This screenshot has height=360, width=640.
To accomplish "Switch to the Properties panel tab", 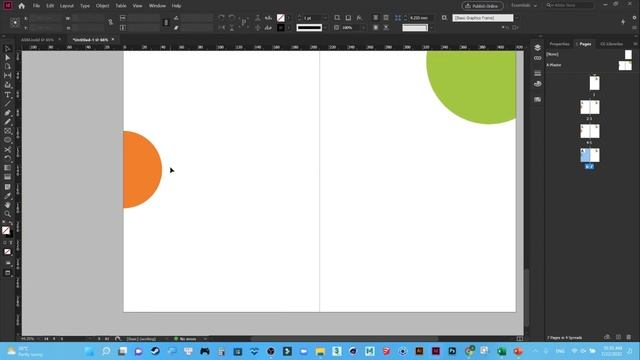I will point(559,44).
